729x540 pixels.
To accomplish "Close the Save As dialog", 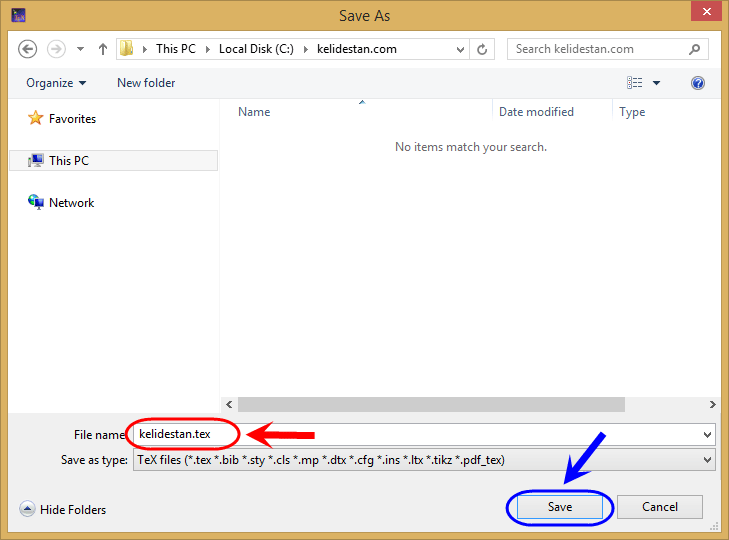I will click(x=707, y=12).
